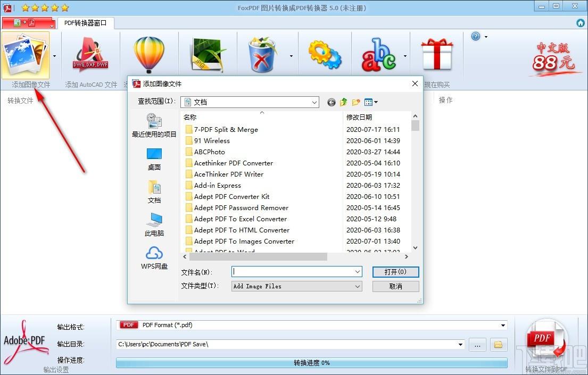Screen dimensions: 588x375
Task: Click the dialog horizontal scrollbar
Action: tap(258, 256)
